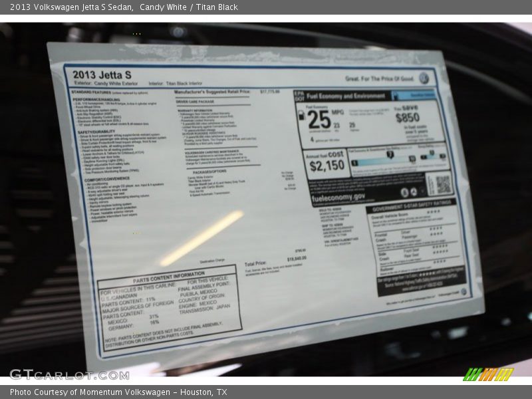532x399 pixels.
Task: Click the small Volkswagen logo at sticker bottom-right
Action: (464, 292)
